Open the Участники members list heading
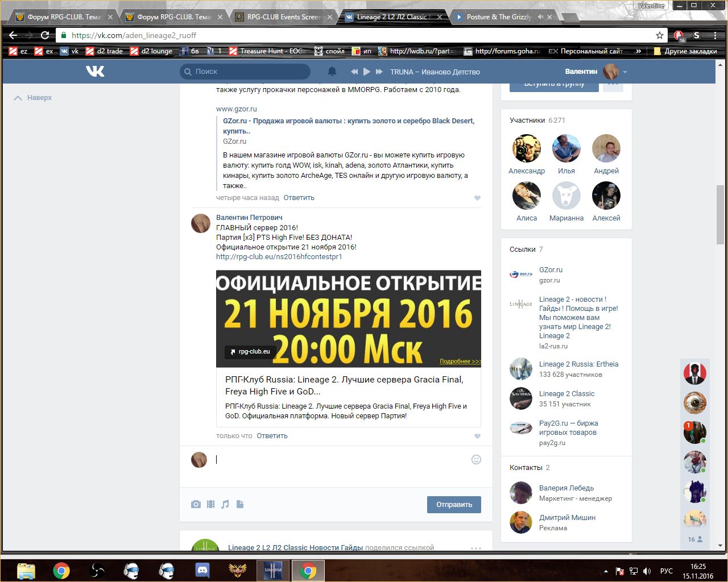728x582 pixels. point(527,120)
